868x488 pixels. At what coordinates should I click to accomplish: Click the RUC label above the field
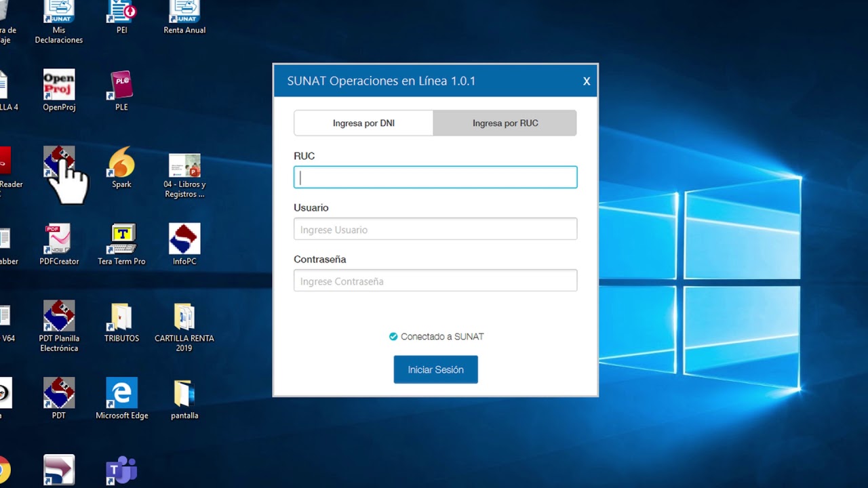304,156
